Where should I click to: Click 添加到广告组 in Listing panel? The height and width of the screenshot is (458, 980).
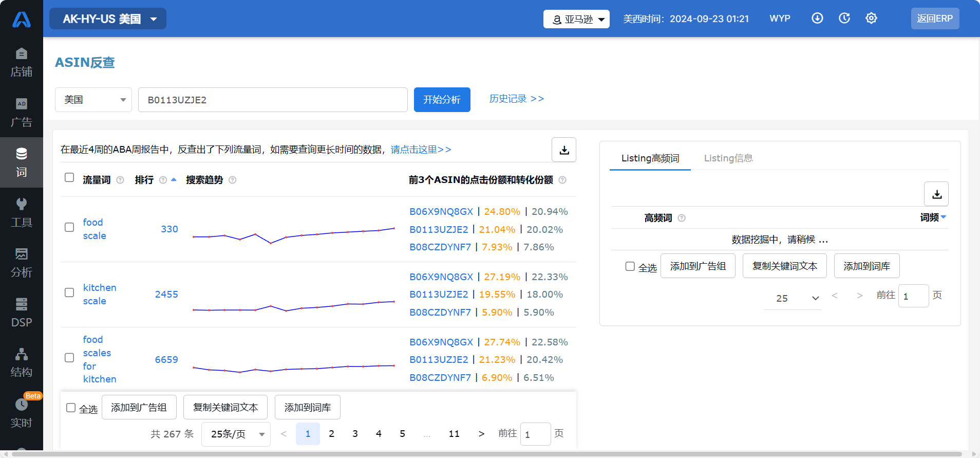pos(698,266)
